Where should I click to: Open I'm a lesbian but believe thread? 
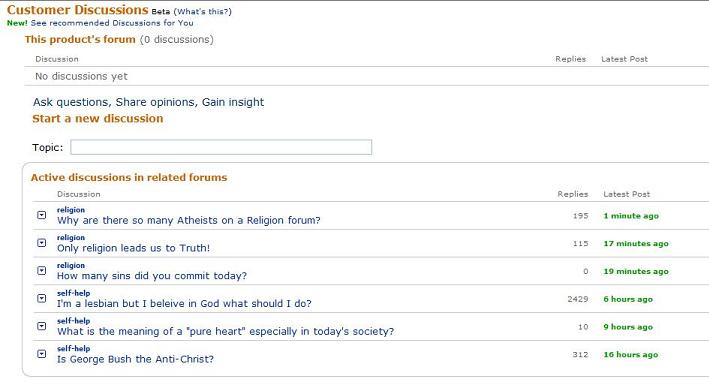click(184, 303)
